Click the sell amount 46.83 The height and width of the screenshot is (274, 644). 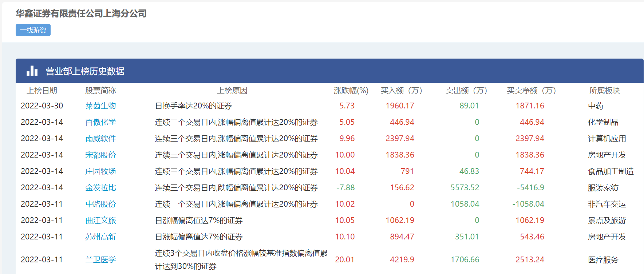pyautogui.click(x=469, y=171)
